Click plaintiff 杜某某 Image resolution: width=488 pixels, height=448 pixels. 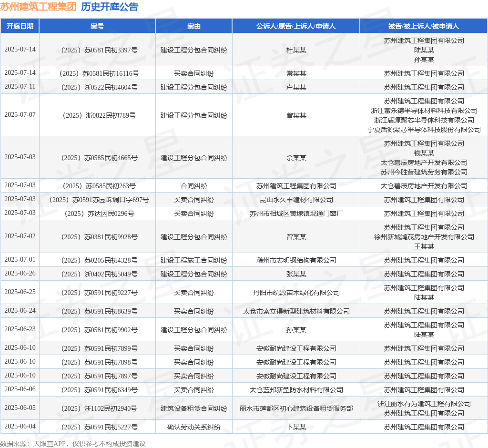[x=296, y=50]
